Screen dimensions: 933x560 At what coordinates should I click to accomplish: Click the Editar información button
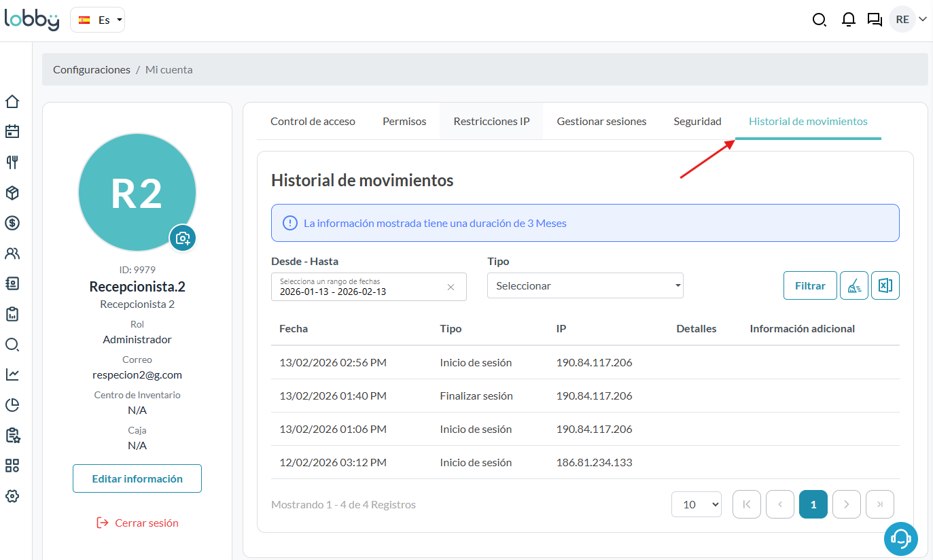point(137,478)
